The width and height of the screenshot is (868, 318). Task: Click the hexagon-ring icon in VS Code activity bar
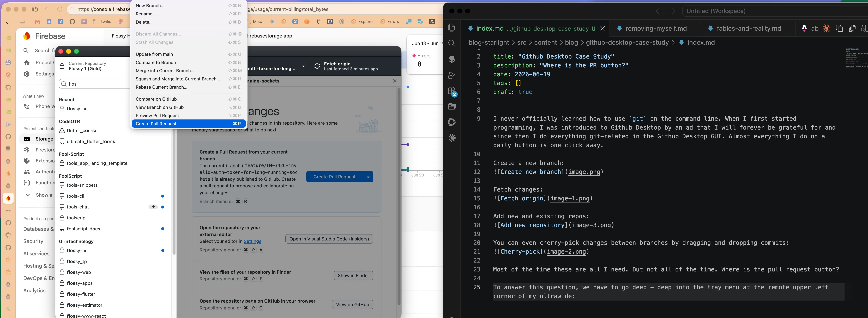tap(451, 122)
